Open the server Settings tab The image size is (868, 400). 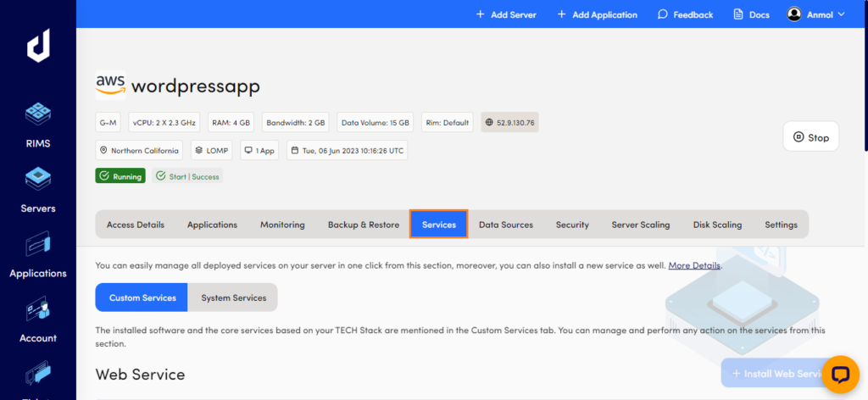pos(781,225)
